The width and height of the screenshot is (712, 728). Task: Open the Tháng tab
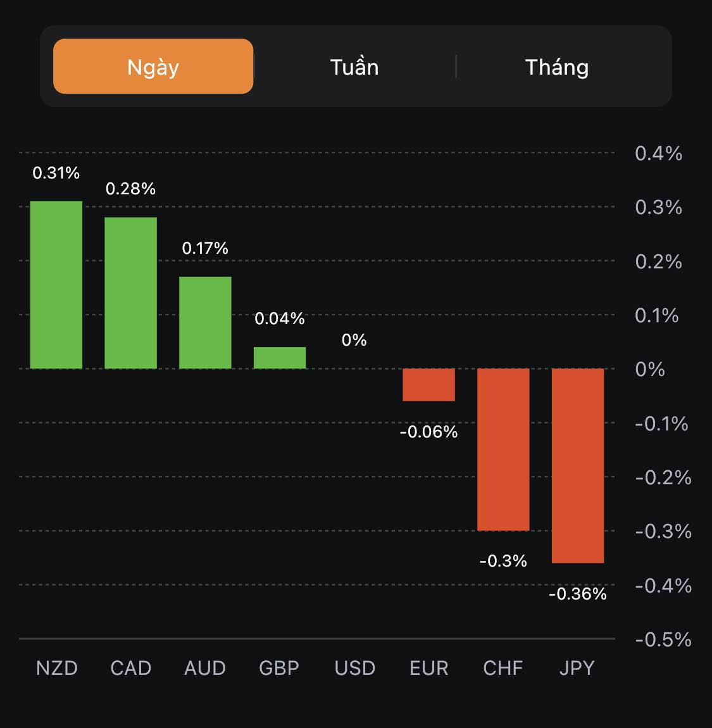[x=557, y=66]
